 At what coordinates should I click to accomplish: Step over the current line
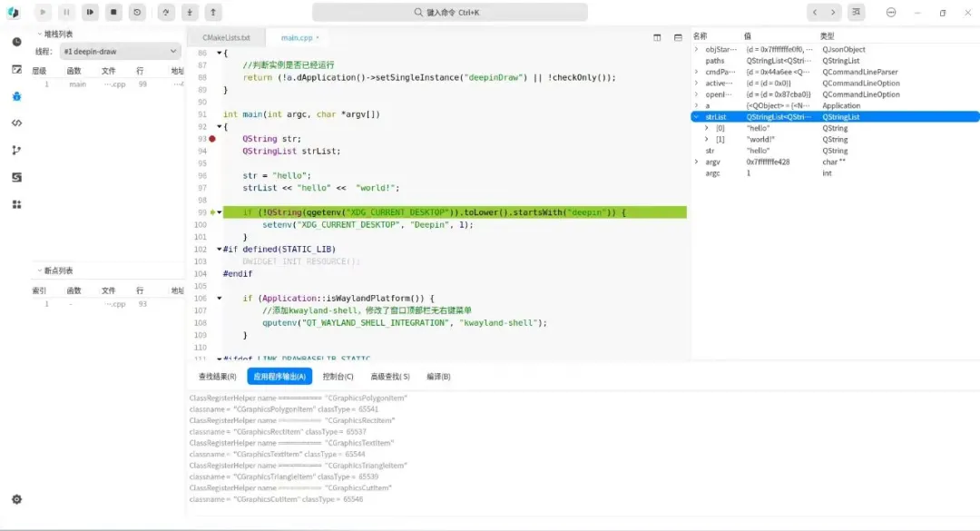click(166, 12)
